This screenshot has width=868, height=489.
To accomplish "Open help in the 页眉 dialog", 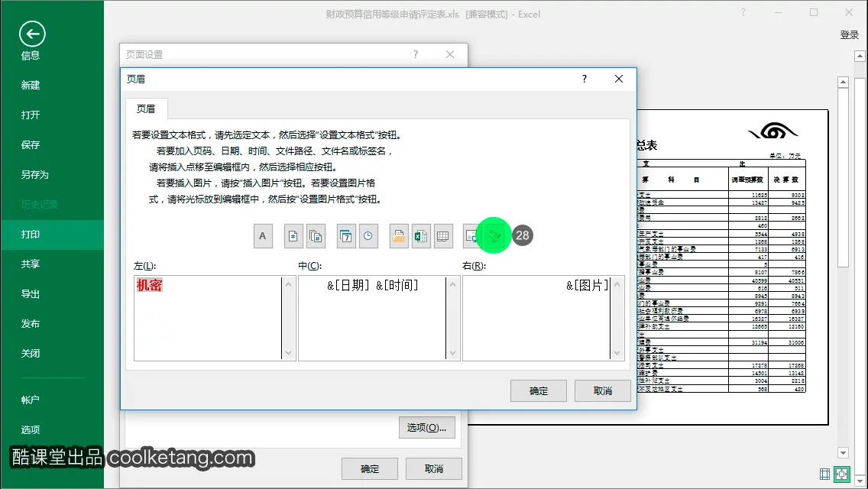I will tap(584, 79).
